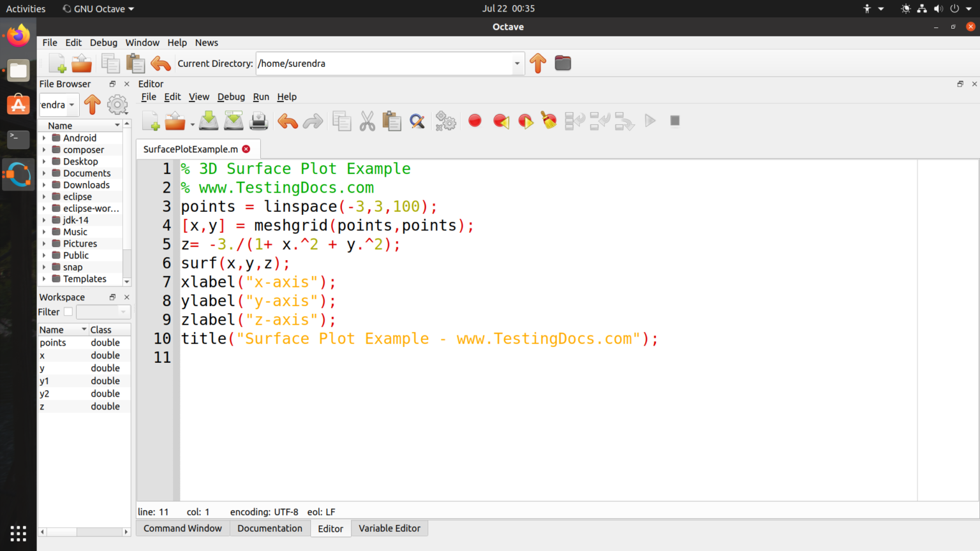
Task: Open Firefox from the Ubuntu dock
Action: pyautogui.click(x=19, y=36)
